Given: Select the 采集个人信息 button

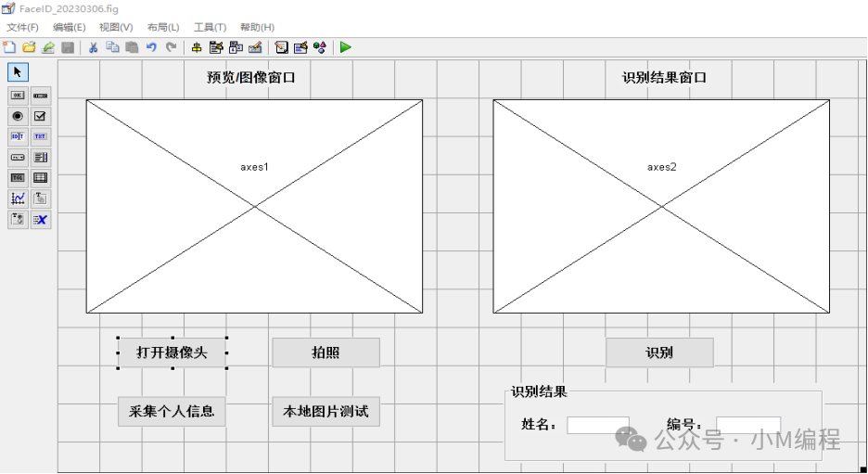Looking at the screenshot, I should [x=172, y=412].
